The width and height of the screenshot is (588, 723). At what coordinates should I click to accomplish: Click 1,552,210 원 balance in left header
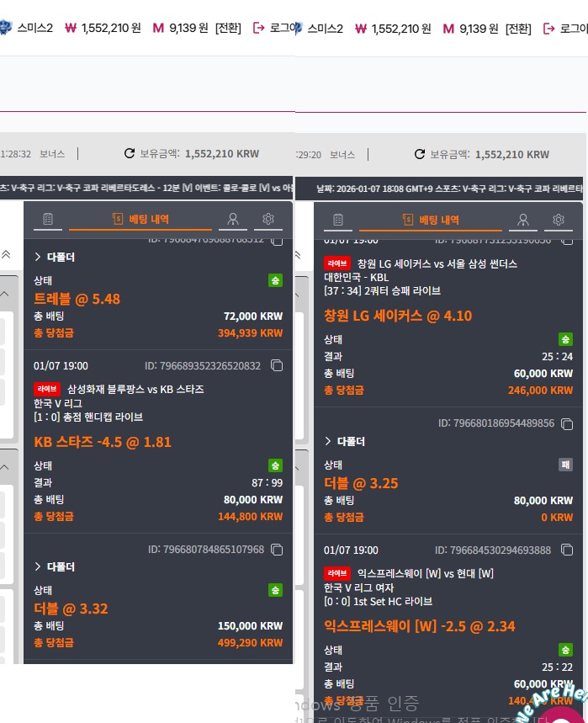point(111,28)
